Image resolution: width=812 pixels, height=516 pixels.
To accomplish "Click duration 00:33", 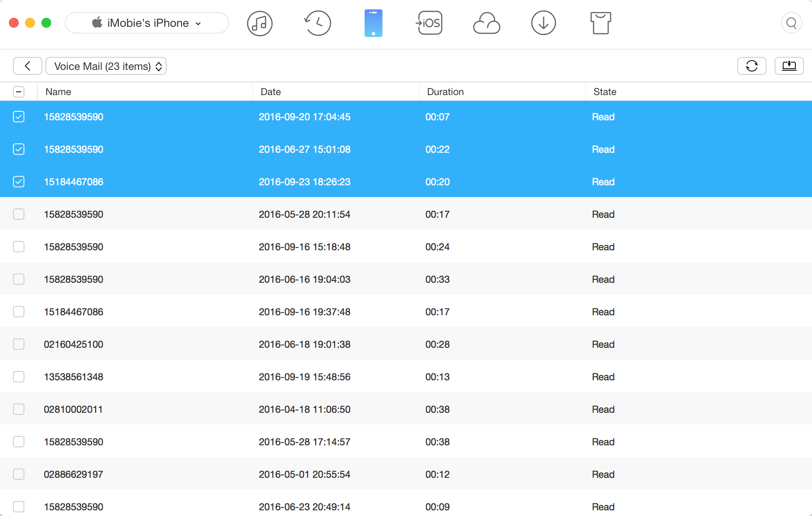I will click(437, 279).
